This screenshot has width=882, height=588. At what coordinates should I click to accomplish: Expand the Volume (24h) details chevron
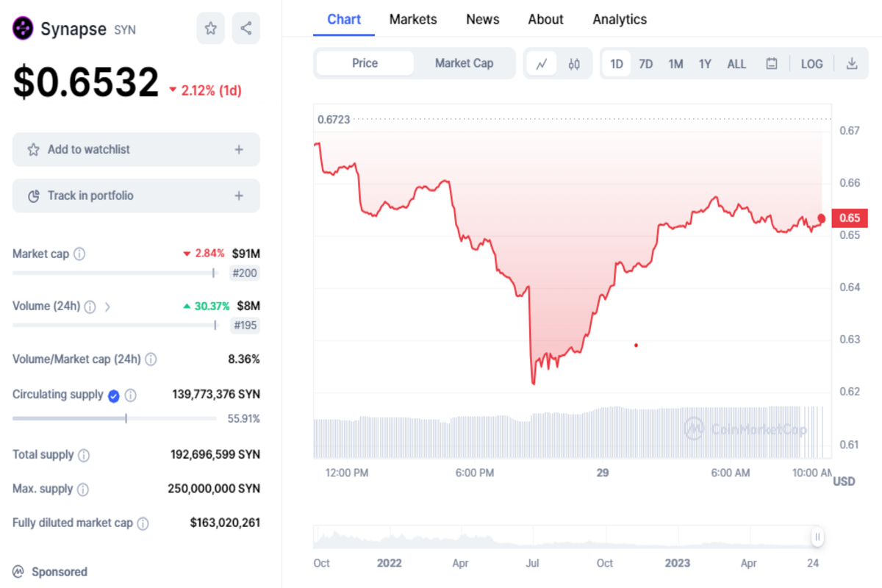click(x=107, y=306)
